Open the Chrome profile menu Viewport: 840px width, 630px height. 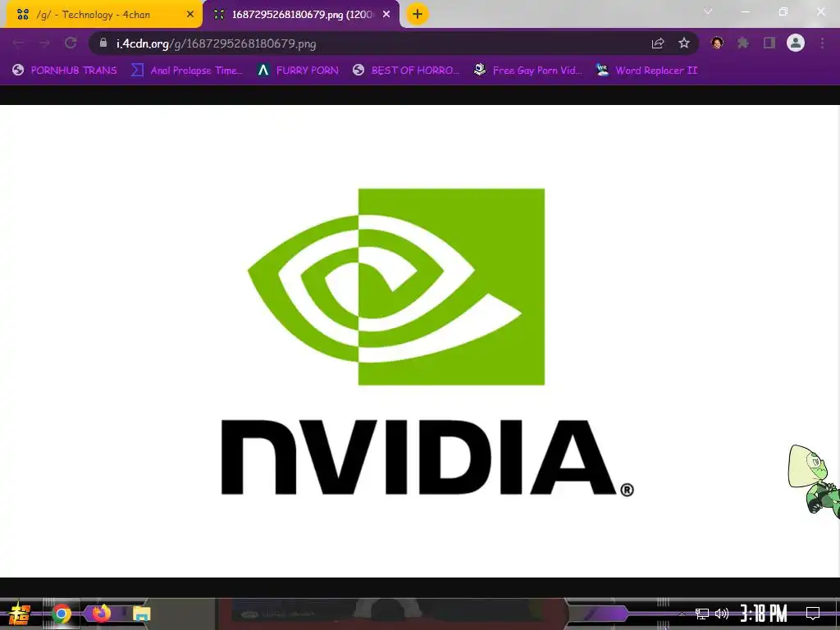pos(796,43)
